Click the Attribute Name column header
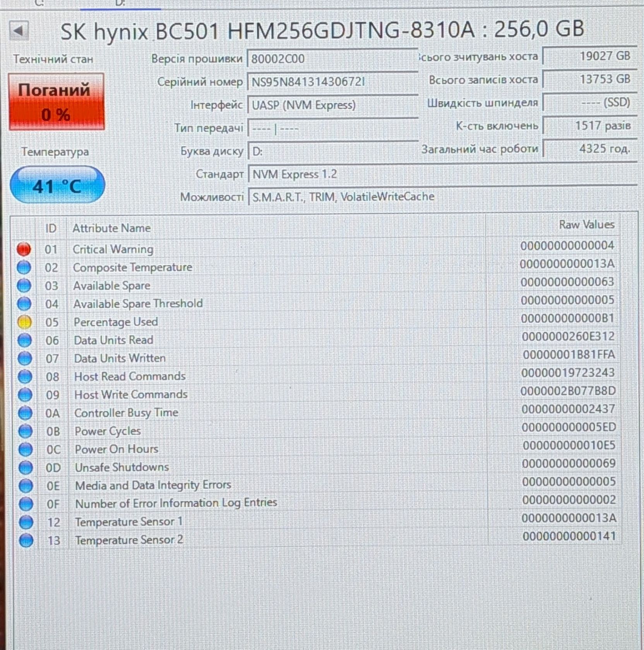The width and height of the screenshot is (644, 650). (x=111, y=228)
